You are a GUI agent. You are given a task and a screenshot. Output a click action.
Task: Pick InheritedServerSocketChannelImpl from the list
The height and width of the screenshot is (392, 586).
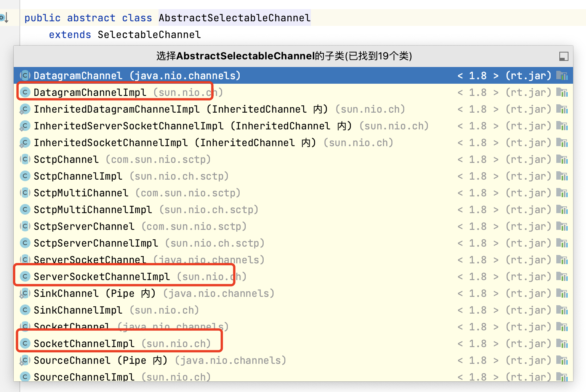point(128,126)
